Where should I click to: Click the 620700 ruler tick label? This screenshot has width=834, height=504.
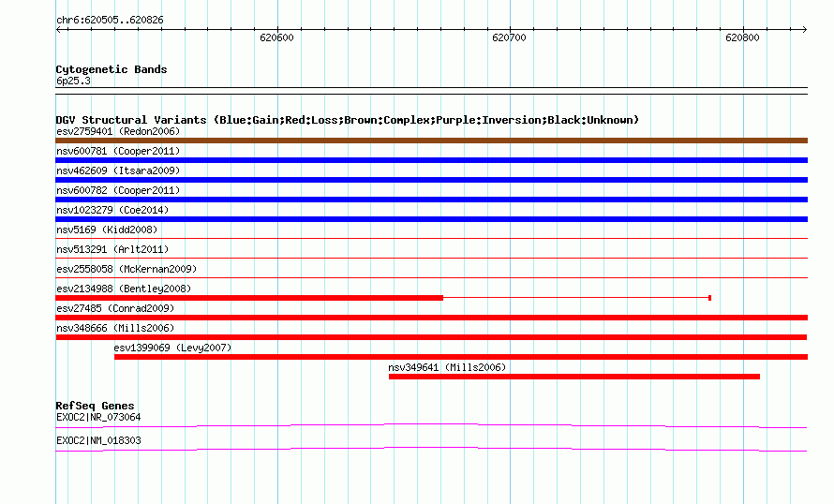click(509, 37)
